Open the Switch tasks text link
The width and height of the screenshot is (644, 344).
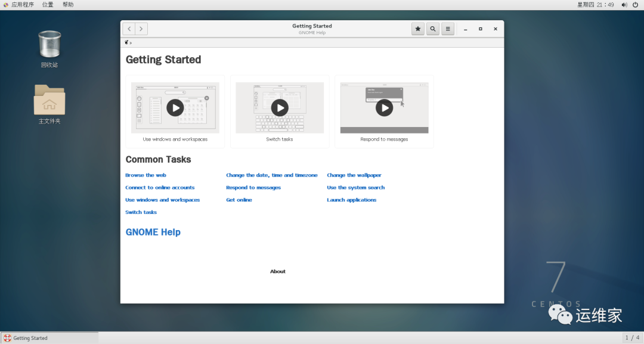coord(141,212)
